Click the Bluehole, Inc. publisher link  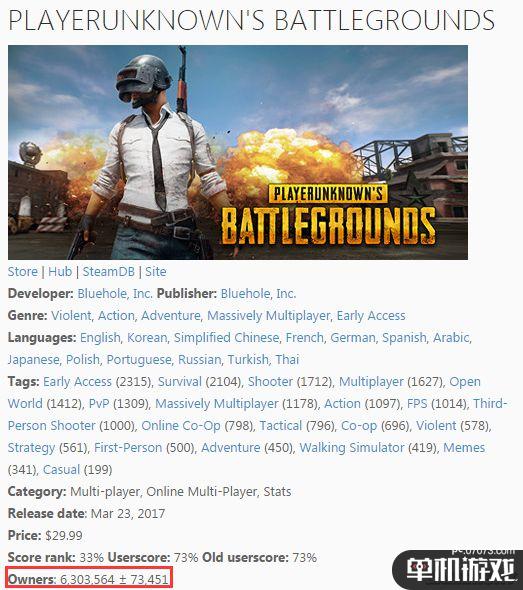click(x=258, y=293)
